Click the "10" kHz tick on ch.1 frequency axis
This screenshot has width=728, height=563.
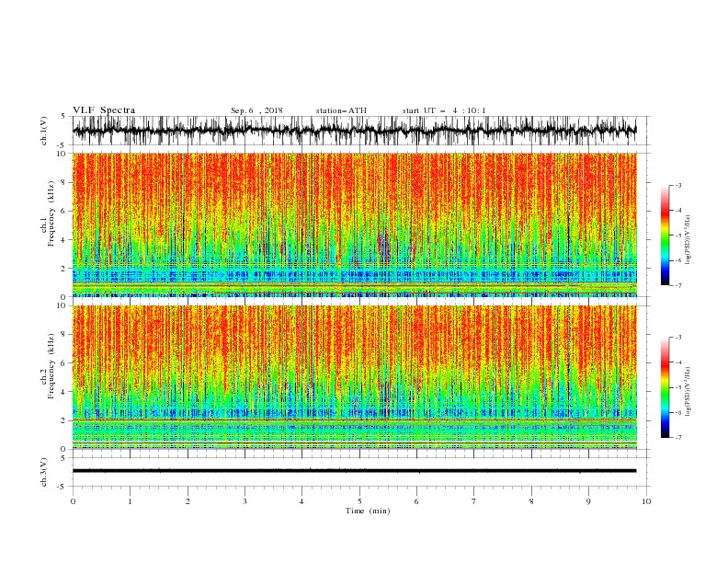click(x=63, y=154)
